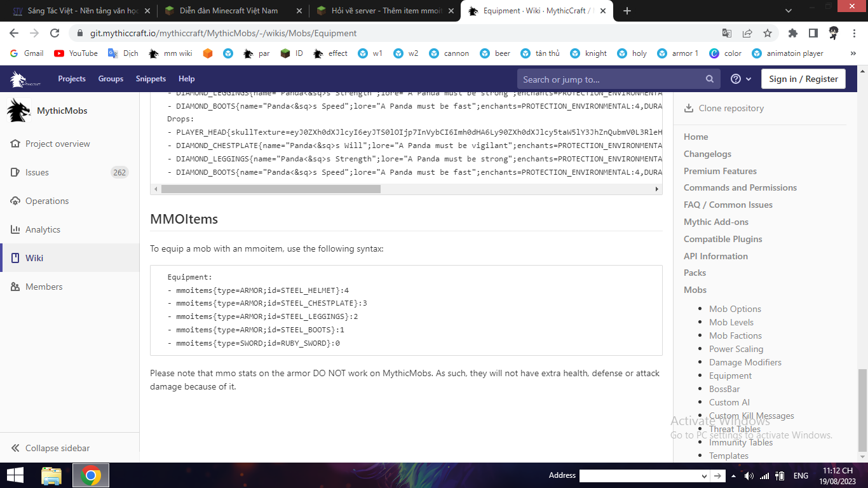Click the Chrome icon on the taskbar

(x=91, y=475)
